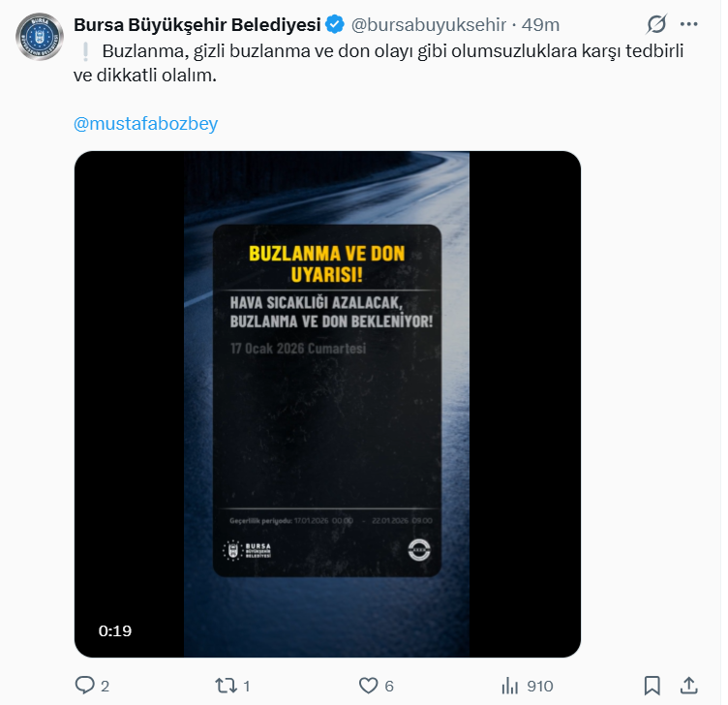Open the reply comments icon

click(x=84, y=686)
